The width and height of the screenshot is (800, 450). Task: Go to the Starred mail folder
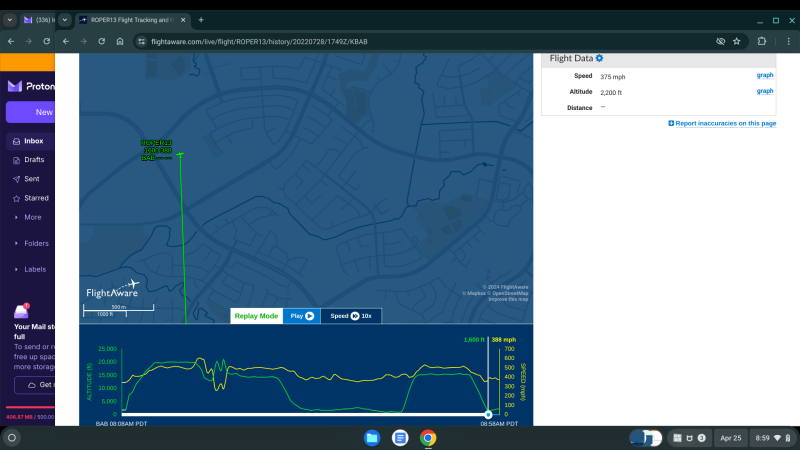click(36, 198)
